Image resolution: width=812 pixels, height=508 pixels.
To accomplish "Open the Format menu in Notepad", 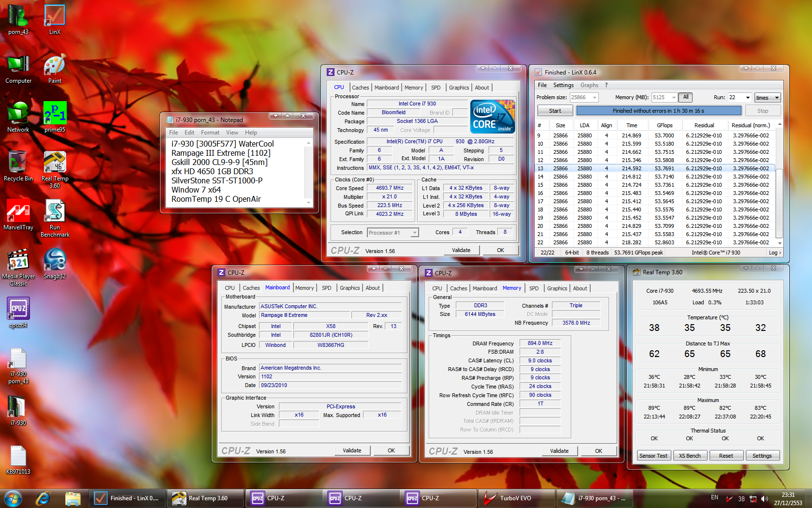I will (210, 133).
